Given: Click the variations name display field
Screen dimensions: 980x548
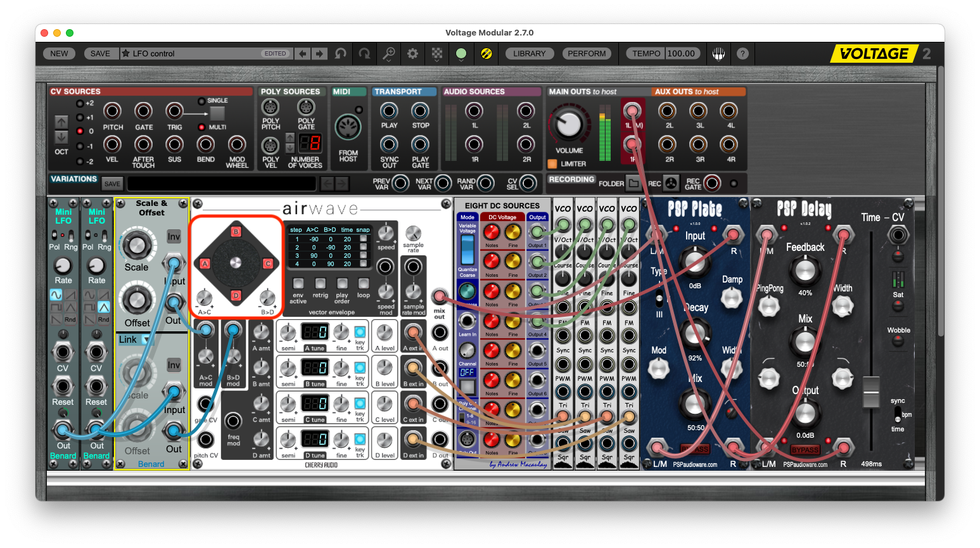Looking at the screenshot, I should [x=221, y=184].
